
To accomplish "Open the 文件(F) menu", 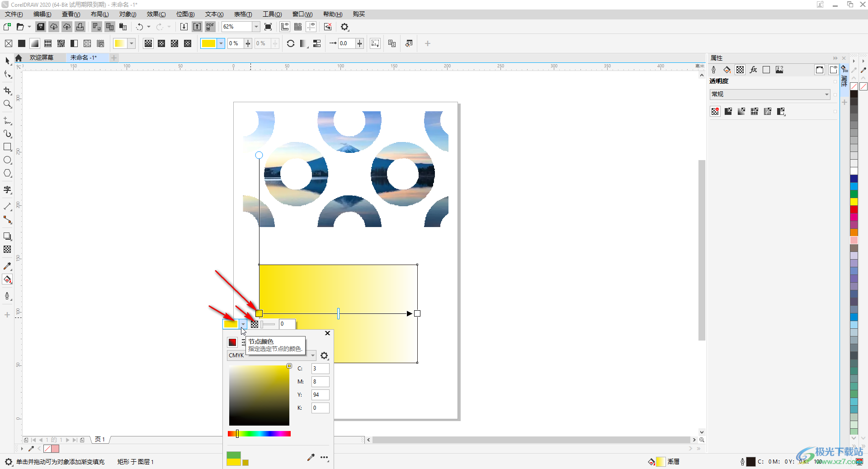I will 14,14.
